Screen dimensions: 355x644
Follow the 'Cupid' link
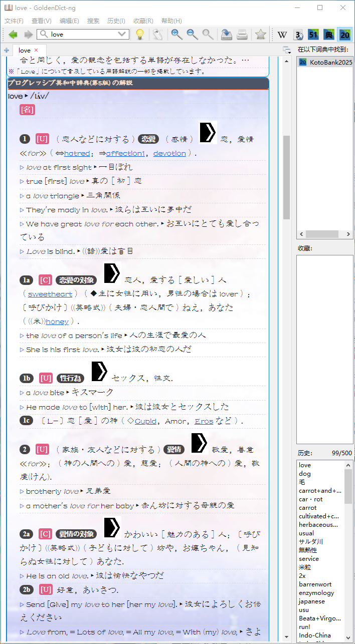(145, 421)
